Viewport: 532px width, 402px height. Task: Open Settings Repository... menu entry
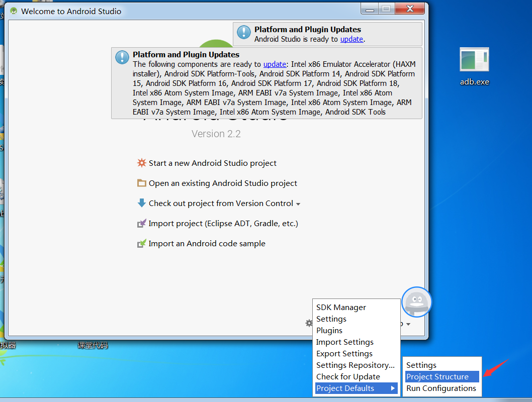pos(356,365)
